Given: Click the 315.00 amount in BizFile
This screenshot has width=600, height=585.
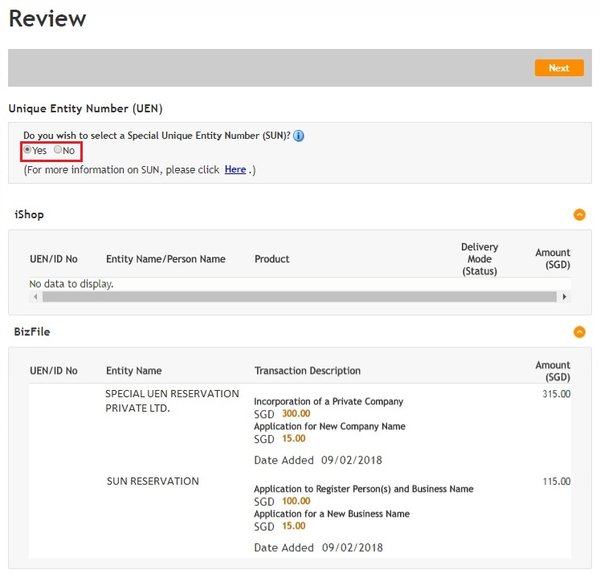Looking at the screenshot, I should click(x=556, y=394).
